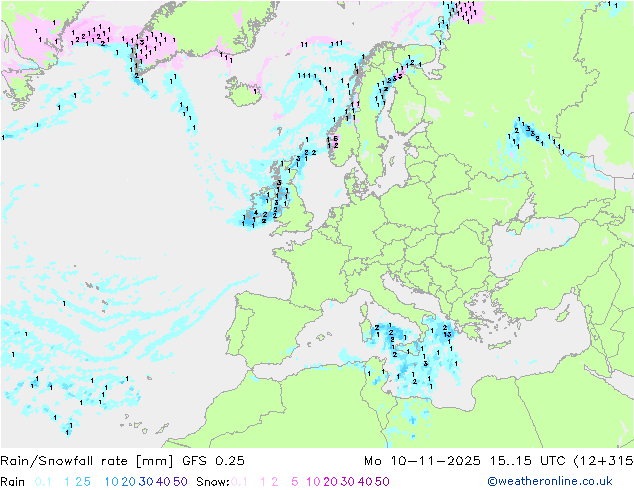Open the weatheronline.co.uk copyright link

pyautogui.click(x=550, y=481)
